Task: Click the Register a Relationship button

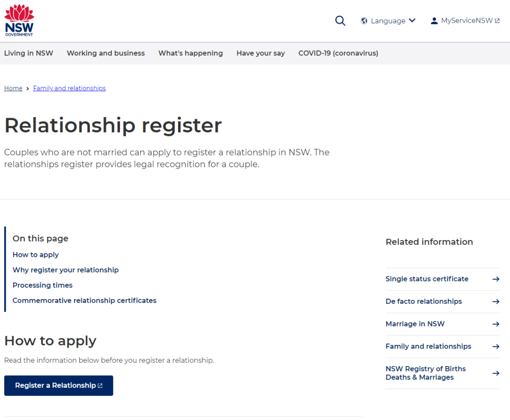Action: coord(59,386)
